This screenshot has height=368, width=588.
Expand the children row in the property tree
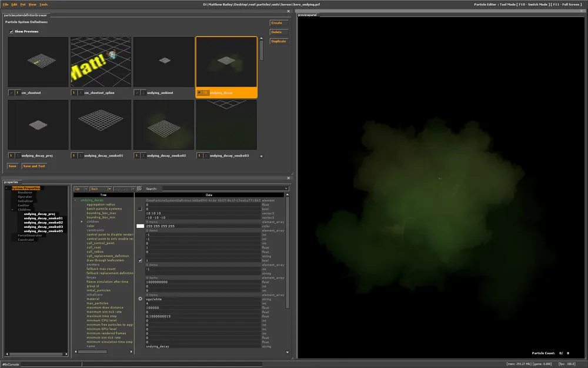(82, 221)
